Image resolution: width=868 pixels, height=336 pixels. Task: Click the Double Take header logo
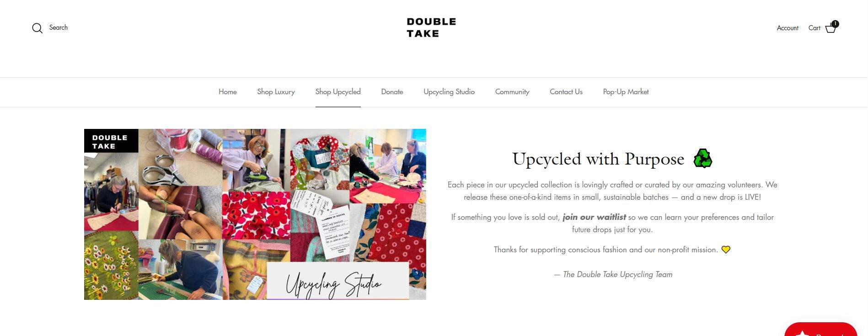pyautogui.click(x=431, y=27)
